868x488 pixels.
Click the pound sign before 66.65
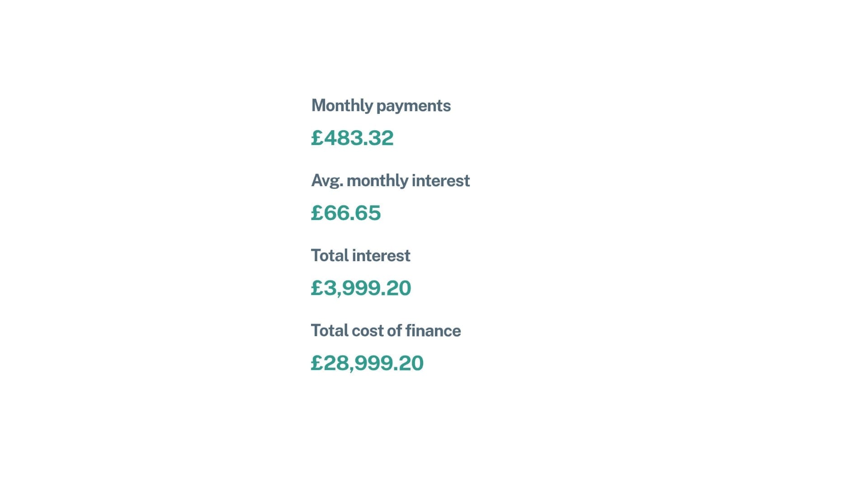click(317, 213)
